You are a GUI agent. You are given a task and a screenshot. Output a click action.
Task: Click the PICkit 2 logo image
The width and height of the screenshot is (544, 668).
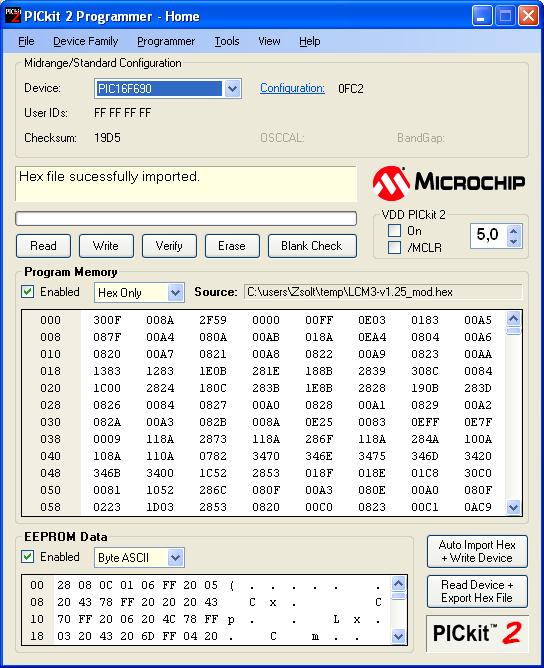click(477, 633)
